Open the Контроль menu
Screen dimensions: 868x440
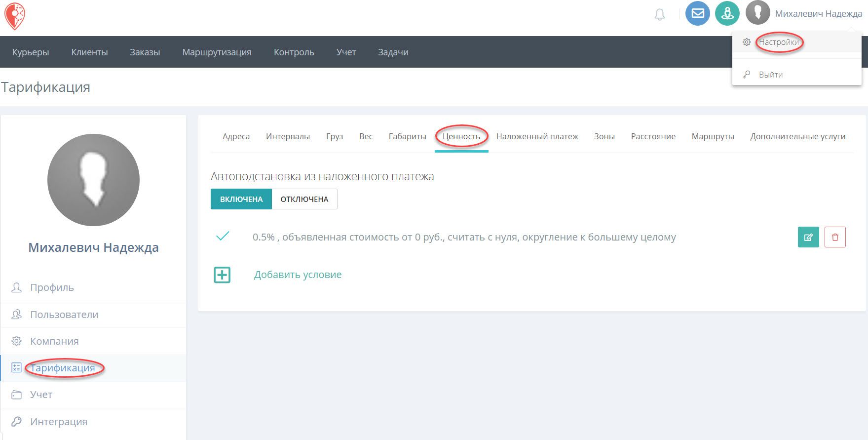294,52
